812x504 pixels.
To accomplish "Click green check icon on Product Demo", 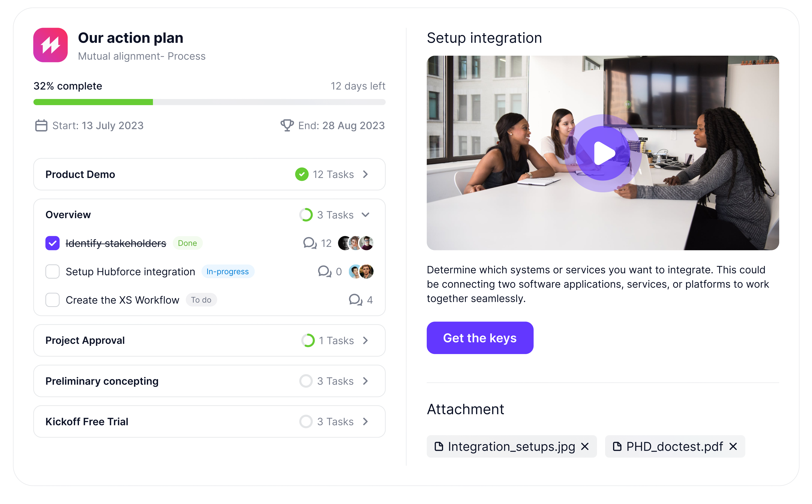I will pyautogui.click(x=302, y=174).
